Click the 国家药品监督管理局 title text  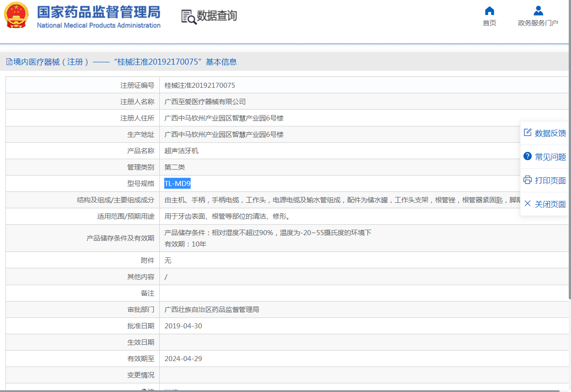pos(98,12)
